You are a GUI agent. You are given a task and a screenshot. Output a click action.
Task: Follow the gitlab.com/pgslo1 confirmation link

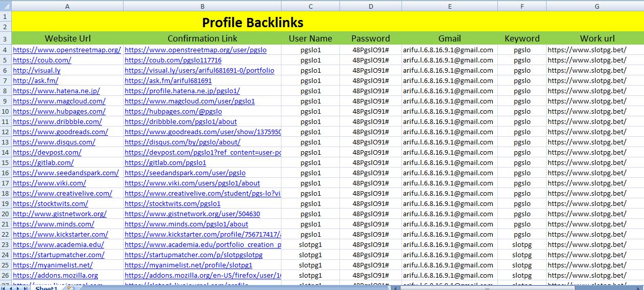pos(165,162)
